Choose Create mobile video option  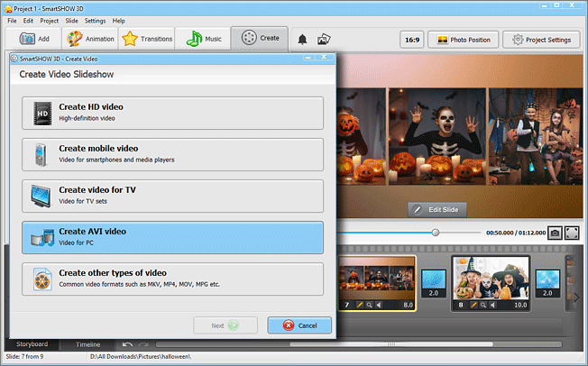pyautogui.click(x=172, y=154)
